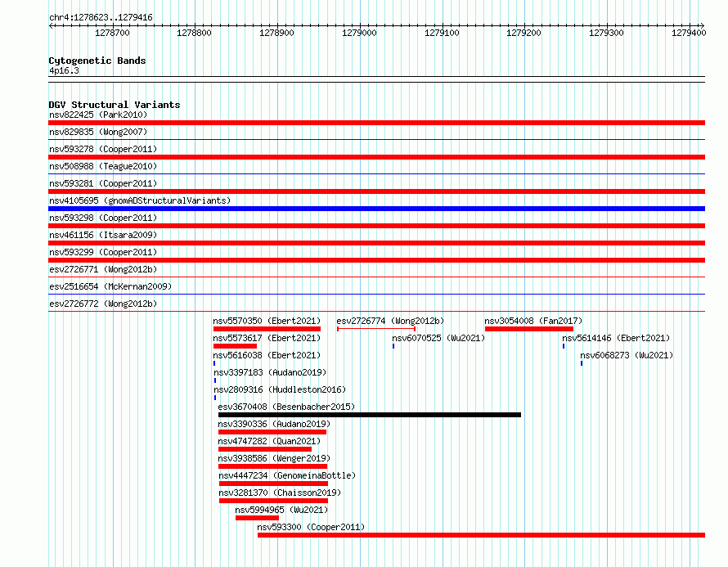Click ruler position 1279100
This screenshot has width=728, height=567.
pyautogui.click(x=442, y=33)
